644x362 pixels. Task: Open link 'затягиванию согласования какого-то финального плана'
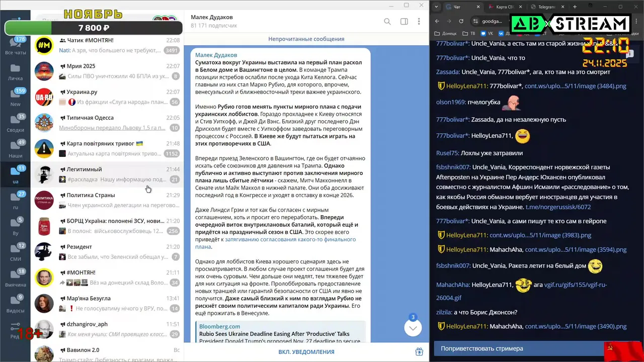(275, 243)
